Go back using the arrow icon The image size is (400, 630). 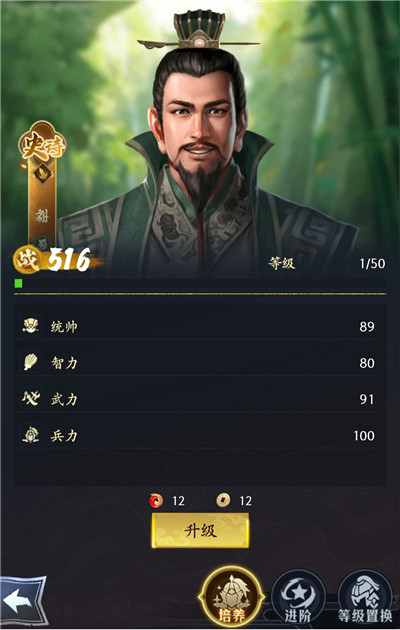(23, 600)
